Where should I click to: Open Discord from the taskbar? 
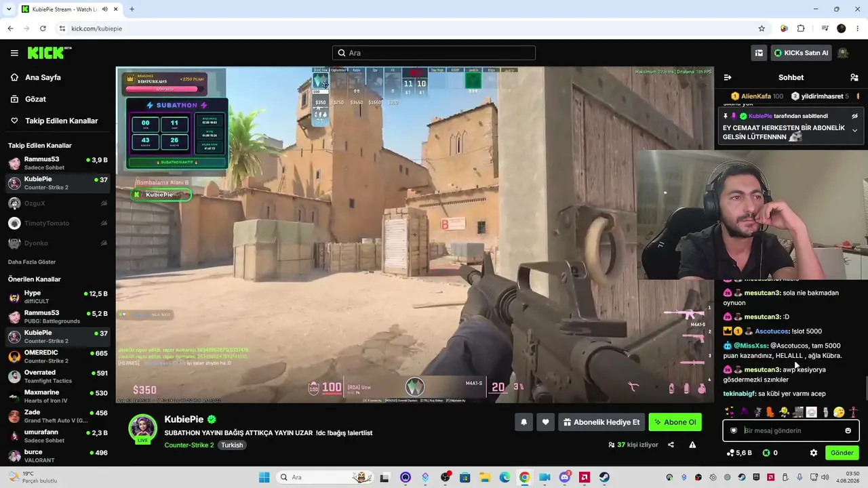click(564, 477)
